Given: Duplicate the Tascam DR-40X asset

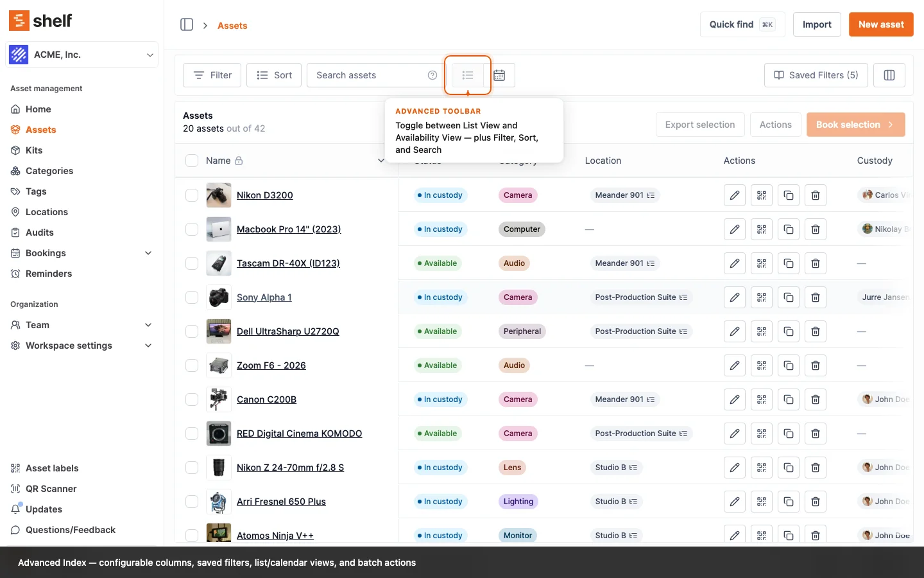Looking at the screenshot, I should (x=789, y=263).
